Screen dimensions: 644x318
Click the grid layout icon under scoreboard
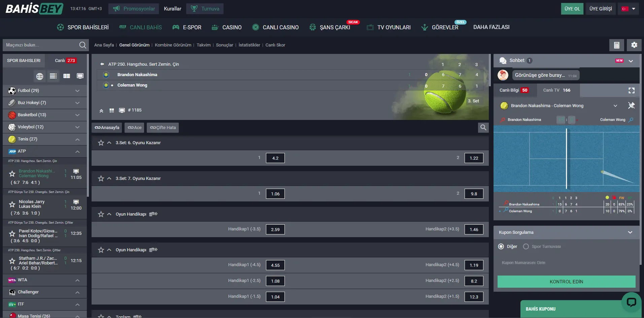pos(112,110)
